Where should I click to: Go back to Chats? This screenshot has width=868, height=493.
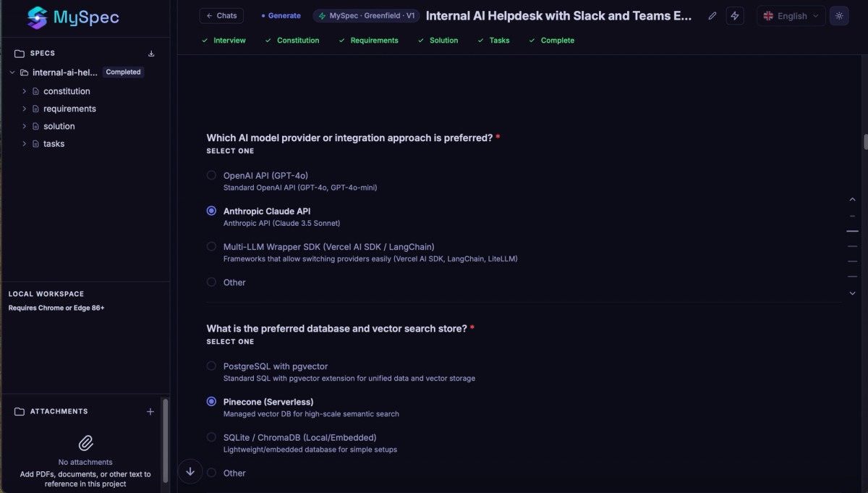tap(221, 15)
